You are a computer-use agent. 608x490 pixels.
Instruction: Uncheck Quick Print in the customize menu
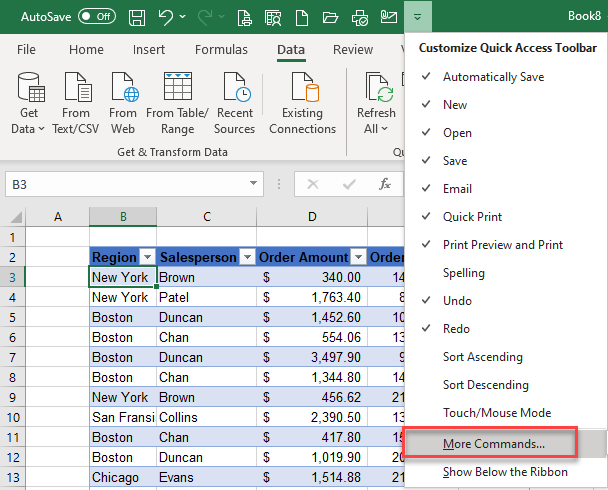click(x=472, y=217)
